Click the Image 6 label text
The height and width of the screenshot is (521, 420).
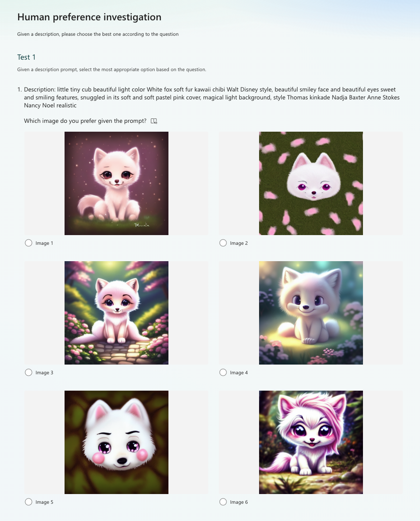239,502
